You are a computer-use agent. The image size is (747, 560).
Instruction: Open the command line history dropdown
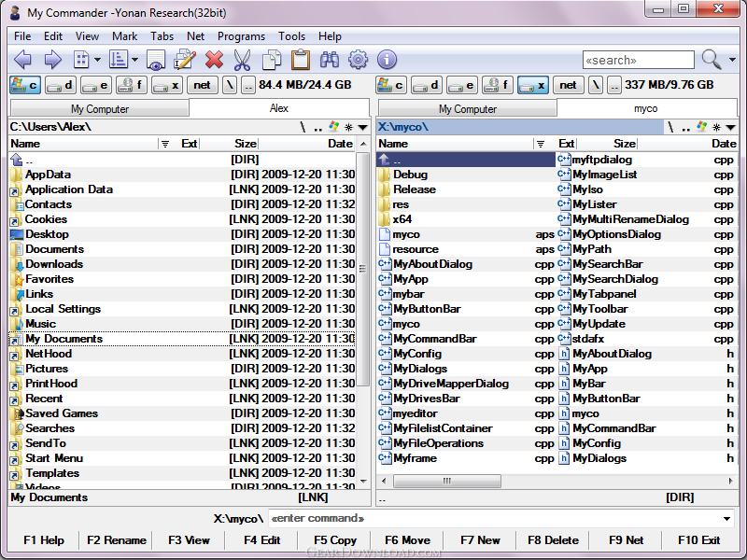tap(727, 519)
